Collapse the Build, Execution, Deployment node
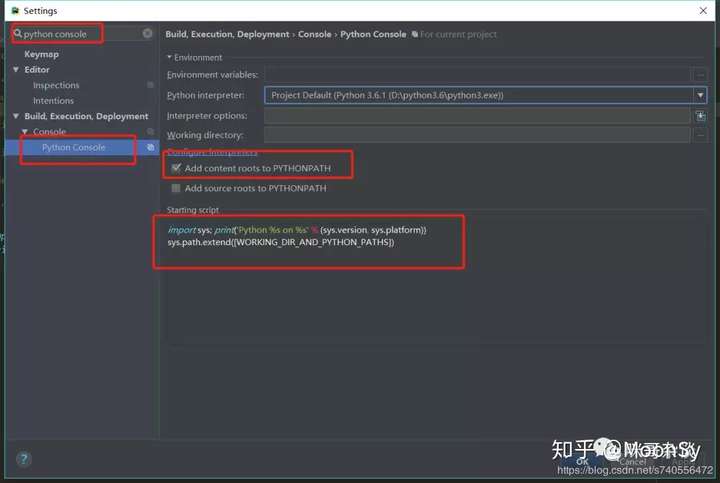Viewport: 720px width, 483px height. coord(16,116)
